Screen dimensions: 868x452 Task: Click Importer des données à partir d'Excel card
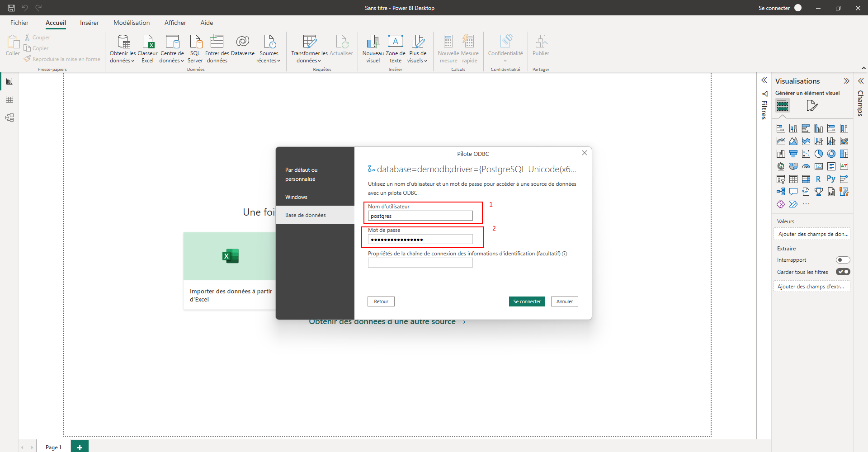click(x=230, y=271)
